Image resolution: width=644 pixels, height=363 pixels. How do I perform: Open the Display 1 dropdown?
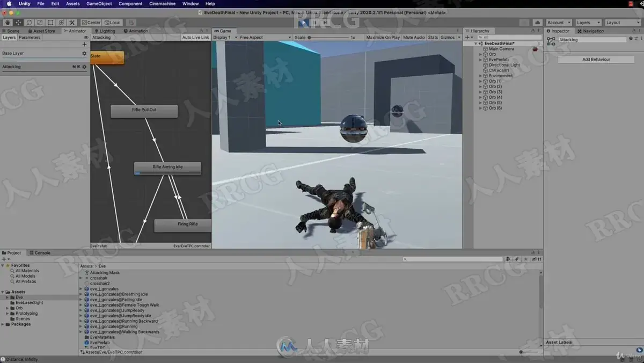224,38
